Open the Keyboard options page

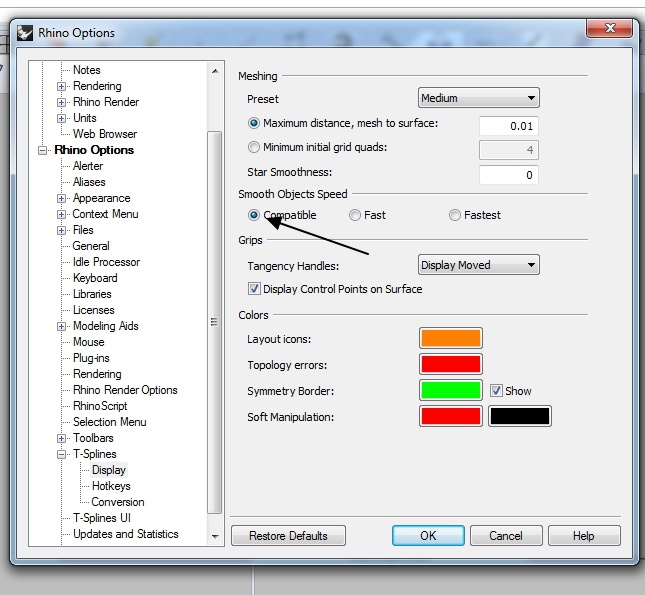pyautogui.click(x=95, y=278)
